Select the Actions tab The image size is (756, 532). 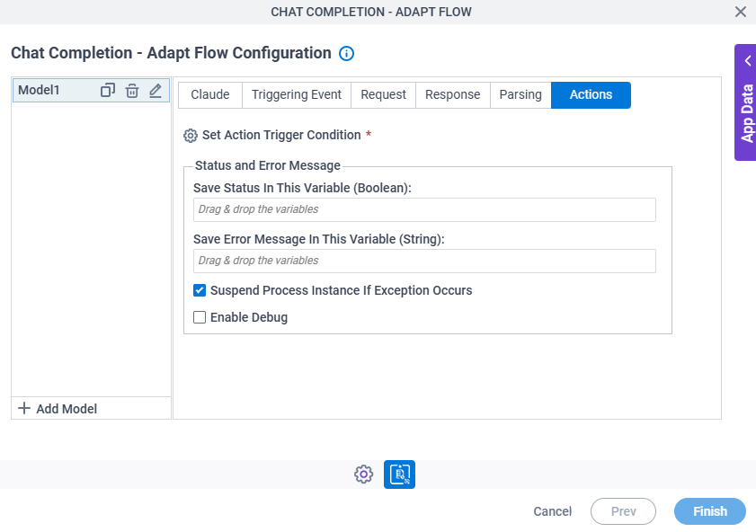(x=591, y=95)
